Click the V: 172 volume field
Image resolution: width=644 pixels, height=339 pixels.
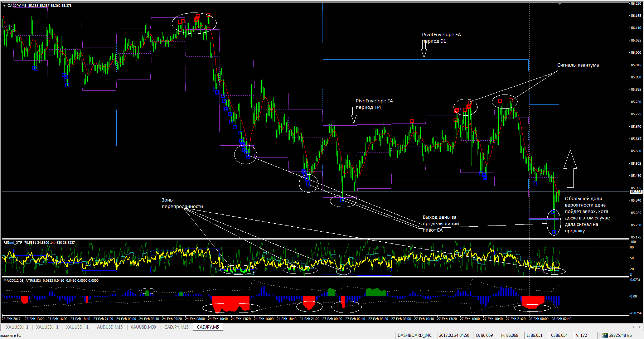coord(581,335)
